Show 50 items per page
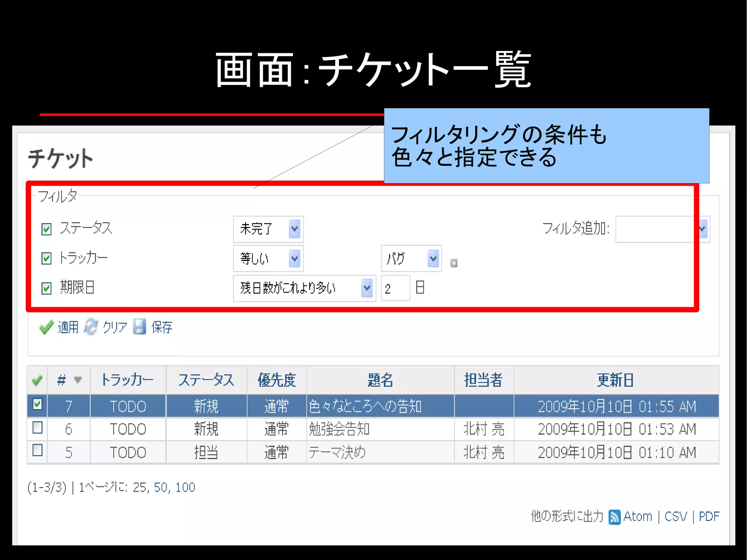 [x=160, y=487]
